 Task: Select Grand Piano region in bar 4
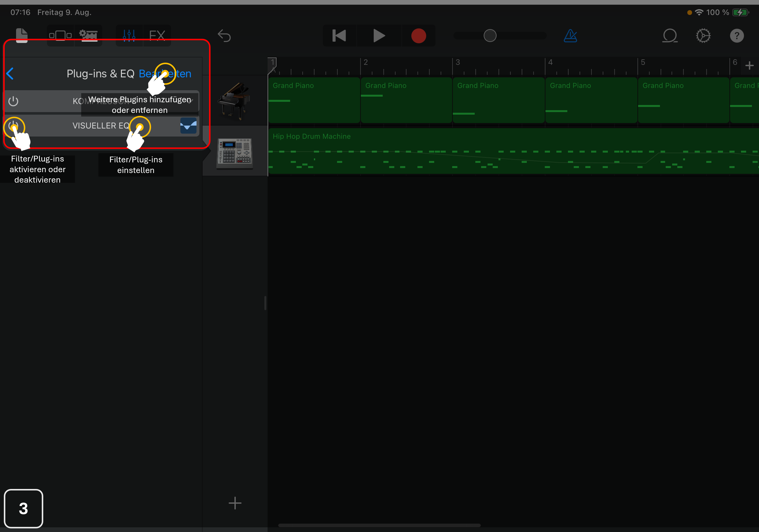591,100
